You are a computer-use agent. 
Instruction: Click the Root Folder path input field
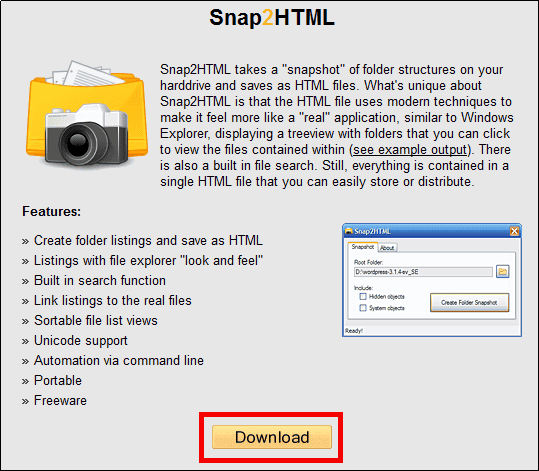point(423,272)
